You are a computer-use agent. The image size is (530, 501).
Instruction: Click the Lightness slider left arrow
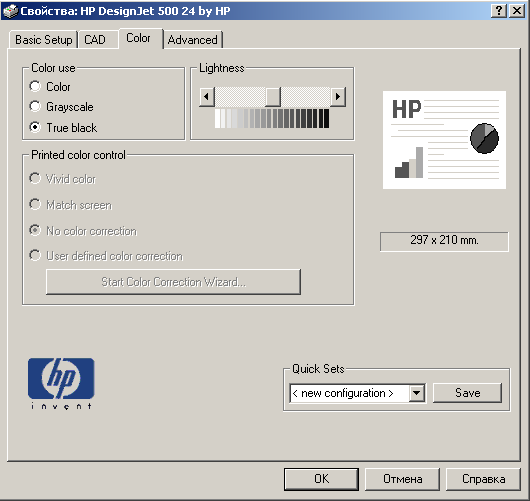point(207,97)
